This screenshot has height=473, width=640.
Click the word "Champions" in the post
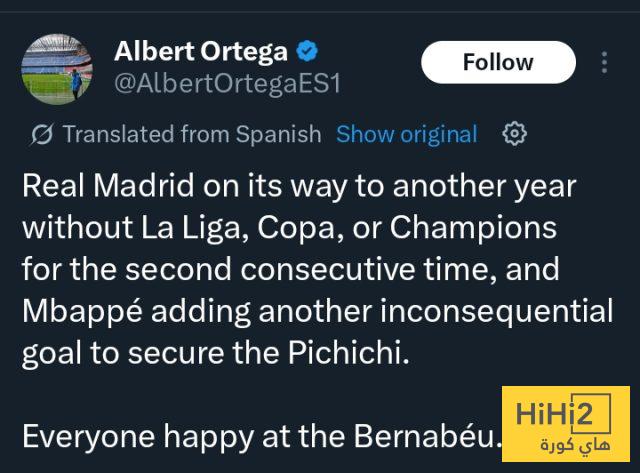[471, 229]
